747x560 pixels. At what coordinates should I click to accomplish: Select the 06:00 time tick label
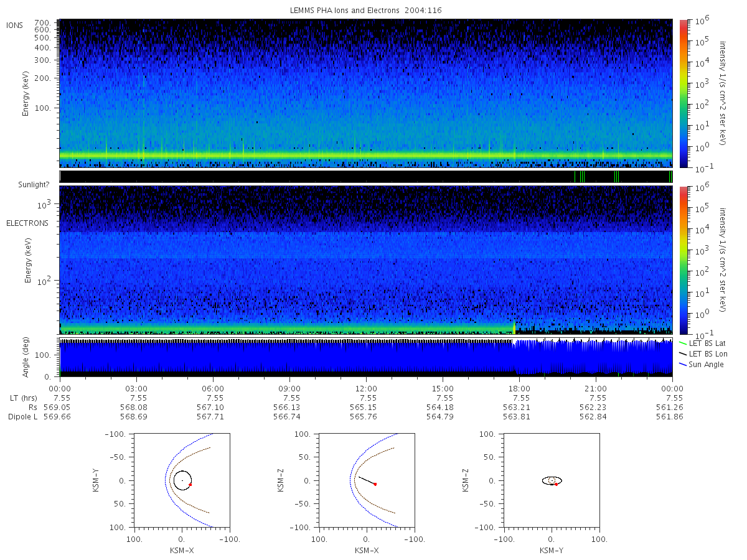tap(214, 388)
